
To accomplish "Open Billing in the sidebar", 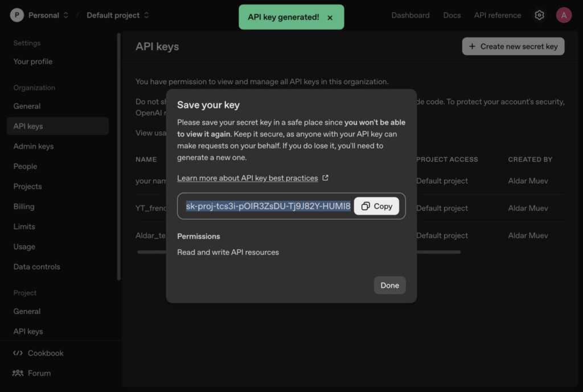I will [24, 207].
